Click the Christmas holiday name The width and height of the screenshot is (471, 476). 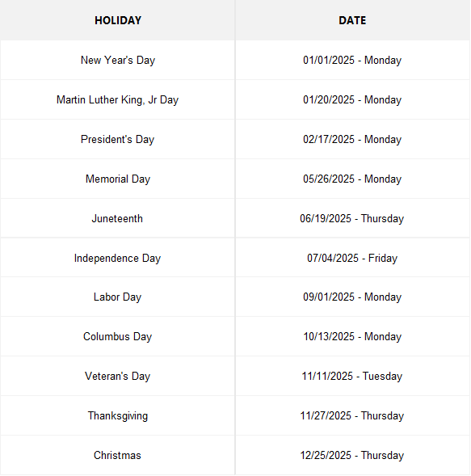[117, 455]
